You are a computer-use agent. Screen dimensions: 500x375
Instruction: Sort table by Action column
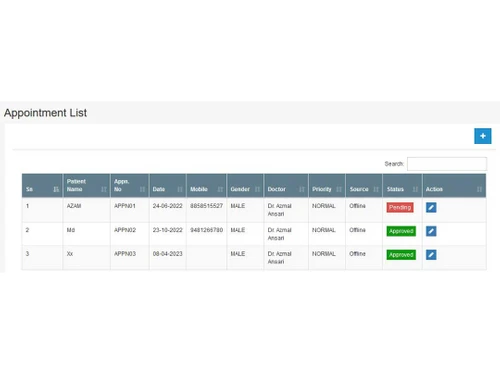click(x=454, y=186)
